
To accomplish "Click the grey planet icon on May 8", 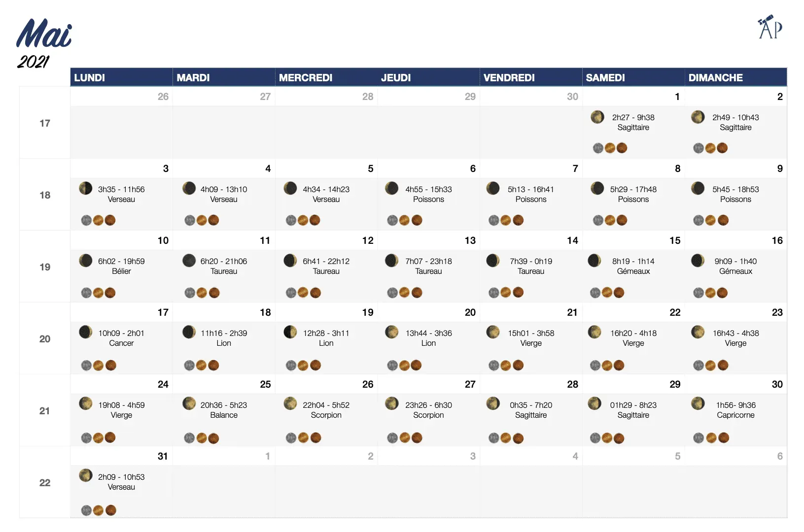I will 598,220.
